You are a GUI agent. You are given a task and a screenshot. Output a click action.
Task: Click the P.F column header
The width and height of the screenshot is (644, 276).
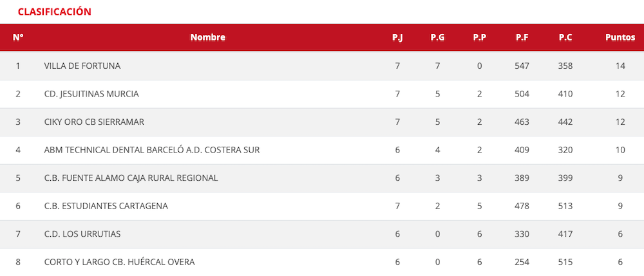pos(522,37)
